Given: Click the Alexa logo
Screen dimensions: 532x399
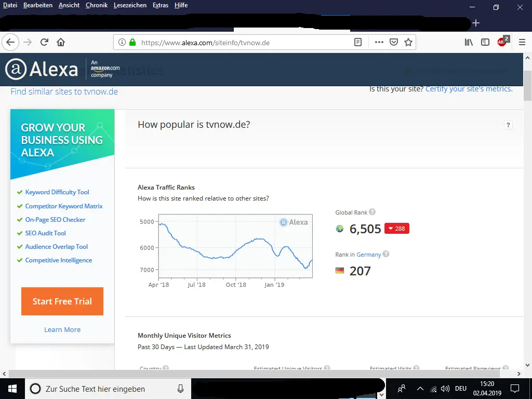Looking at the screenshot, I should [42, 69].
